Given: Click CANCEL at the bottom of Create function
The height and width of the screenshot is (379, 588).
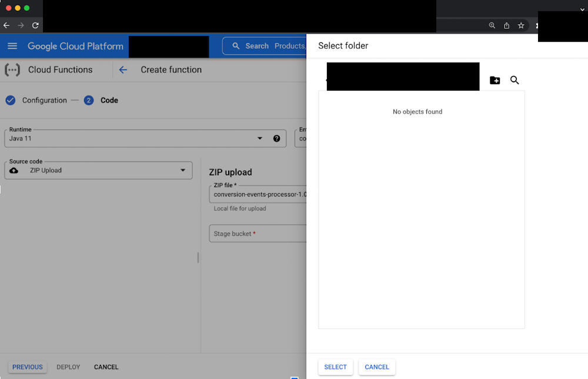Looking at the screenshot, I should click(x=106, y=367).
